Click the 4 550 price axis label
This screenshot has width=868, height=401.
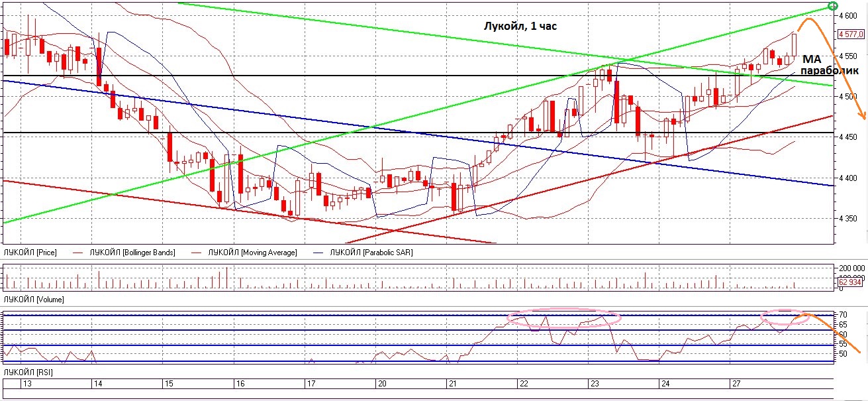849,56
